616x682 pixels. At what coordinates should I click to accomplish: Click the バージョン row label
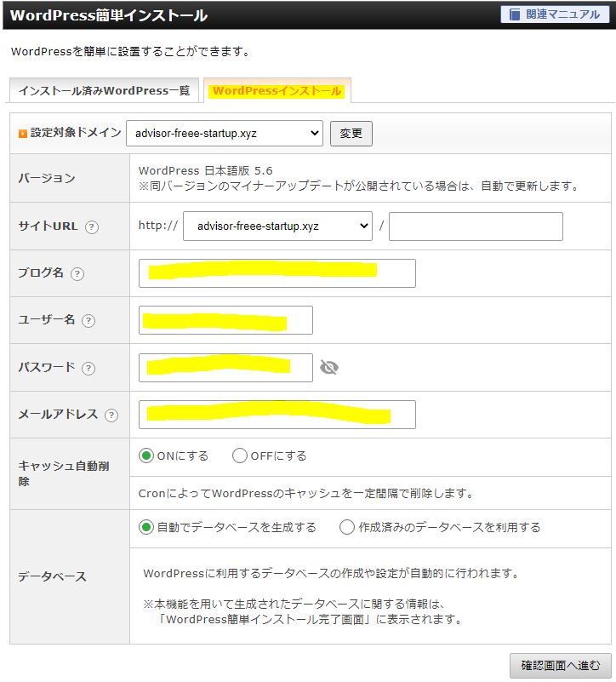(x=47, y=178)
